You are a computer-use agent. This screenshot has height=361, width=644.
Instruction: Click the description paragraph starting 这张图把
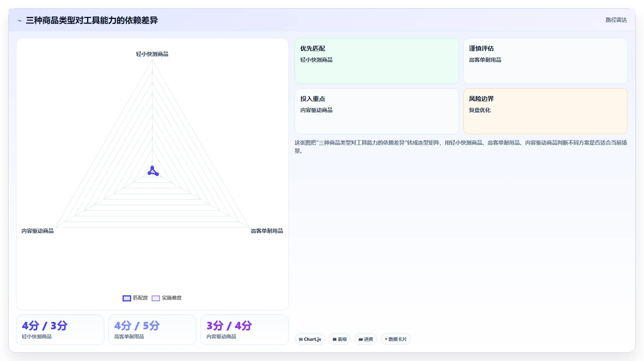click(x=461, y=147)
